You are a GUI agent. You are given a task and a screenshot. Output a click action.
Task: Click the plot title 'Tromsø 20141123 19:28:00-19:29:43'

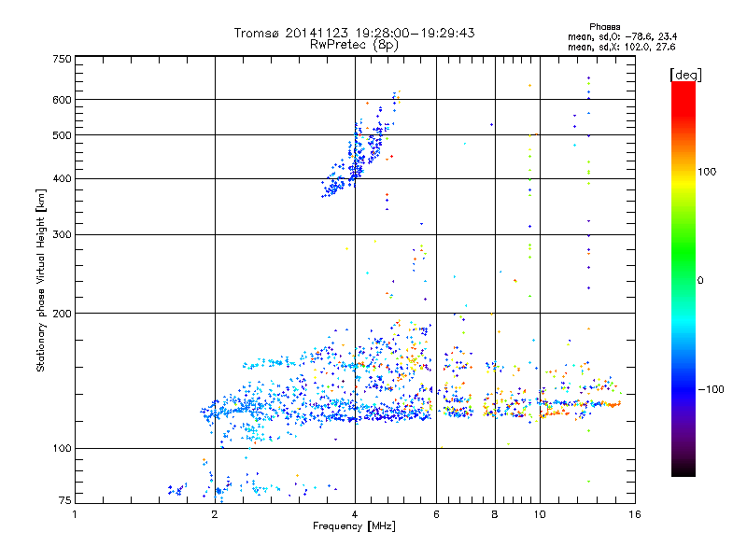coord(354,33)
